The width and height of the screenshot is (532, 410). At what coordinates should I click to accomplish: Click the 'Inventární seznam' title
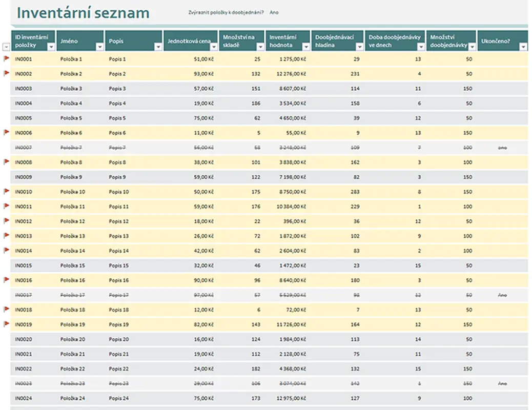tap(83, 13)
